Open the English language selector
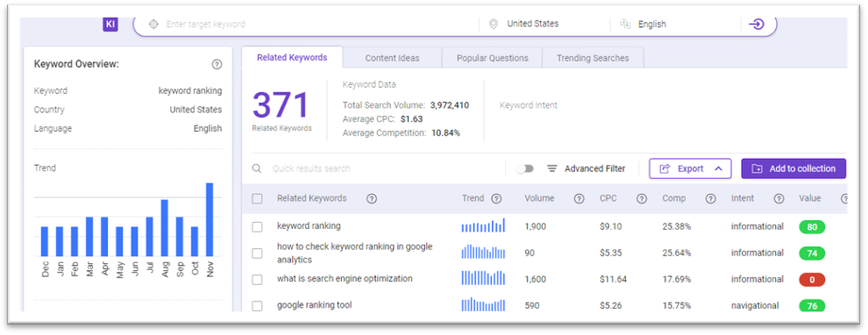 tap(652, 25)
